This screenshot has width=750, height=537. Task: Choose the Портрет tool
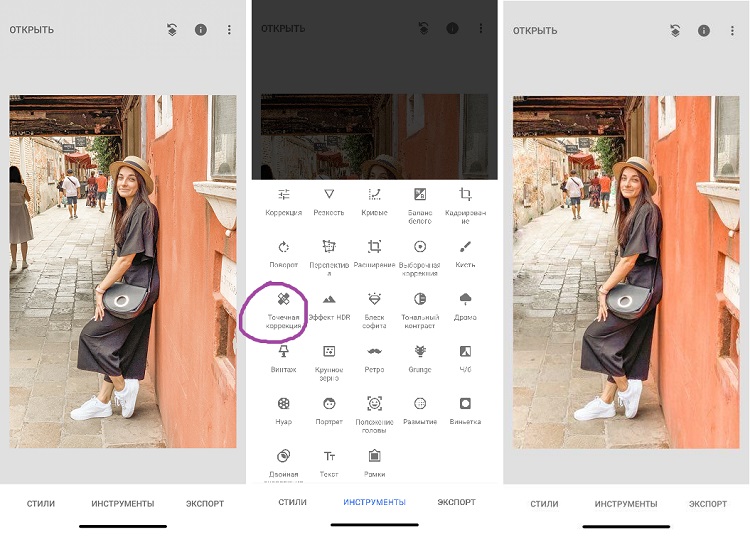(x=329, y=412)
